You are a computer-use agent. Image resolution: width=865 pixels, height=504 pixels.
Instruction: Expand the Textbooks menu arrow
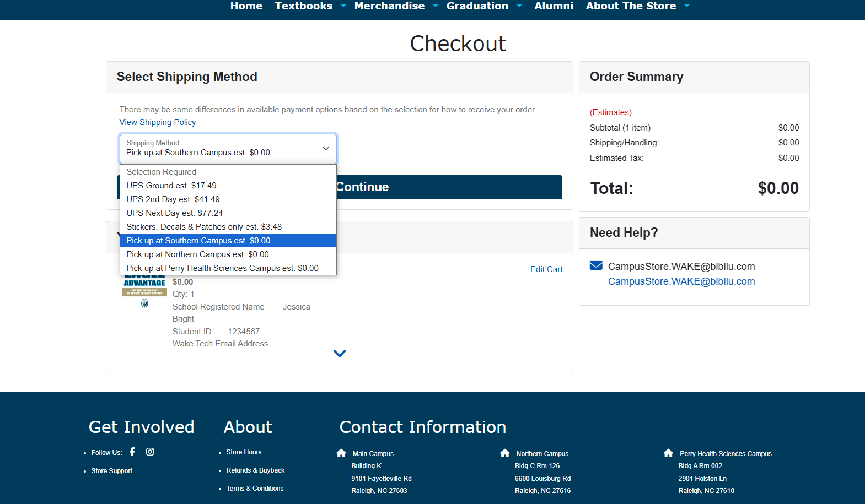[343, 6]
